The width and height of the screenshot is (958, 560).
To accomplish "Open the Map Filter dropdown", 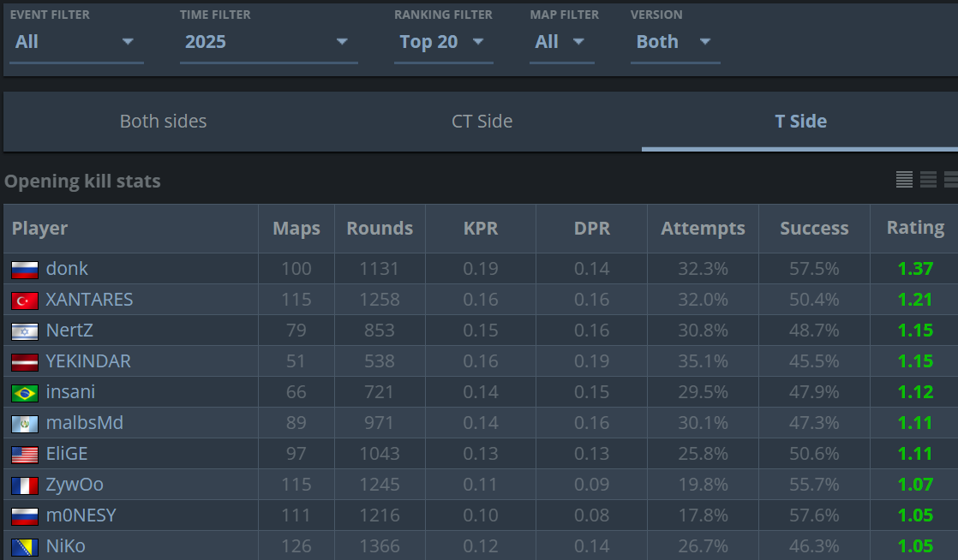I will [561, 42].
